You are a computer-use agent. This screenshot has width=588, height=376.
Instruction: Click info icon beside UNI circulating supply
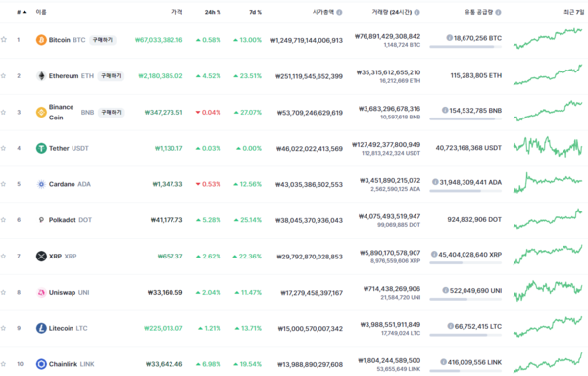[x=445, y=290]
